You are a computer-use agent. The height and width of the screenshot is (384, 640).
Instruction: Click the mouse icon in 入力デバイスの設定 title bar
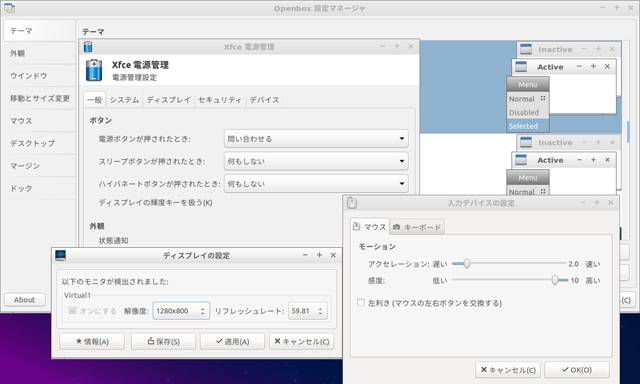click(x=352, y=203)
